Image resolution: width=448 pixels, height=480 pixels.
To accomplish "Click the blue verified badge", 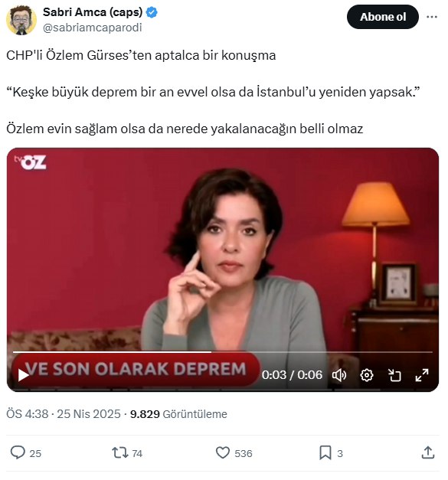I will pyautogui.click(x=152, y=12).
